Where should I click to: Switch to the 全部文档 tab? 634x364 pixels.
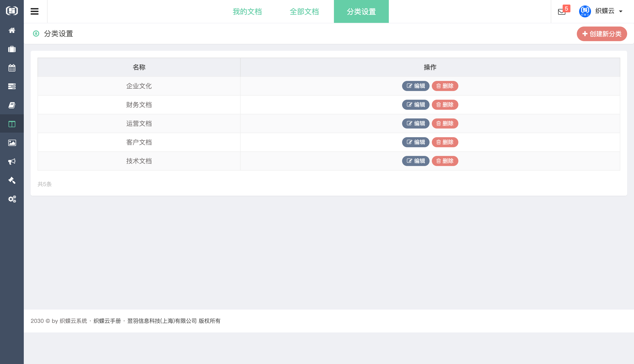point(304,11)
